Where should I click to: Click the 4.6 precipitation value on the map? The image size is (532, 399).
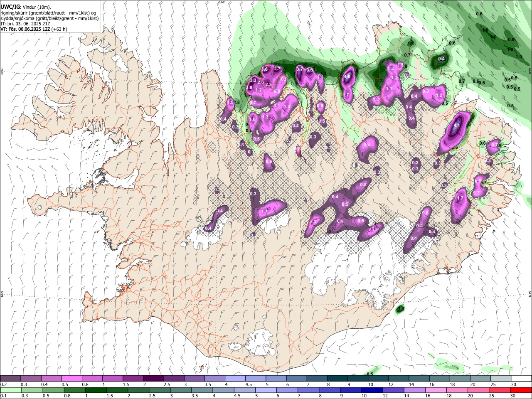347,76
